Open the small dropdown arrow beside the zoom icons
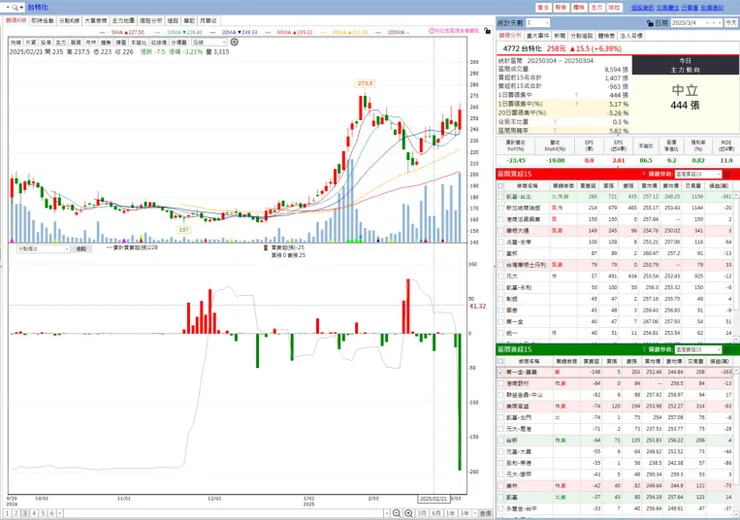Image resolution: width=740 pixels, height=520 pixels. [x=387, y=513]
